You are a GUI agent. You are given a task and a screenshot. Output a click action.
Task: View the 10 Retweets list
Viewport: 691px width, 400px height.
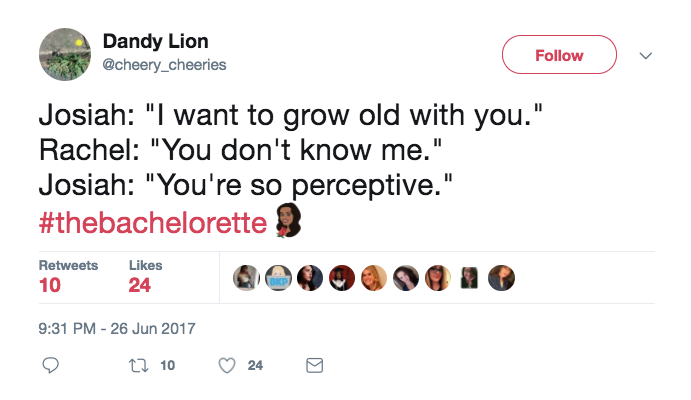pos(67,276)
